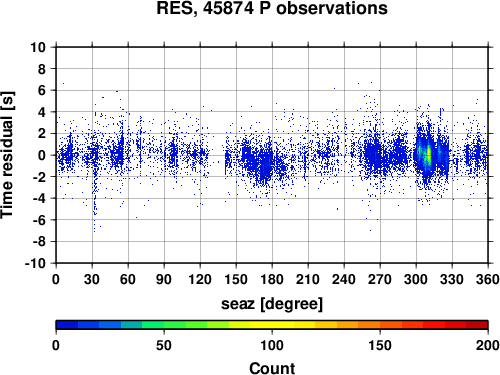Click the "seaz [degree]" x-axis label

point(272,304)
